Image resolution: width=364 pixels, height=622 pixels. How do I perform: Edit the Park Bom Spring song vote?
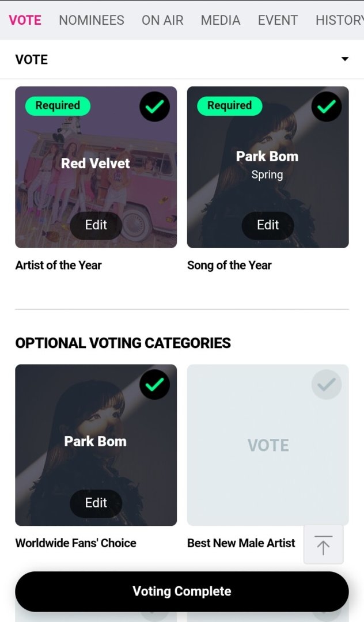(x=268, y=225)
